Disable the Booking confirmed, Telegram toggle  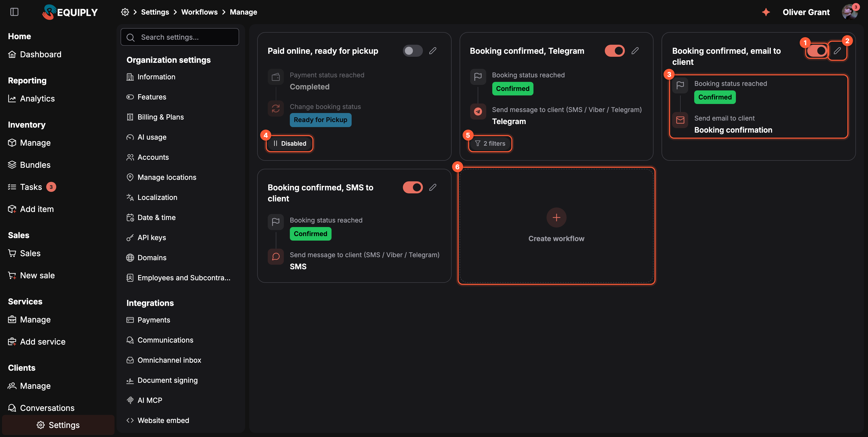(615, 51)
